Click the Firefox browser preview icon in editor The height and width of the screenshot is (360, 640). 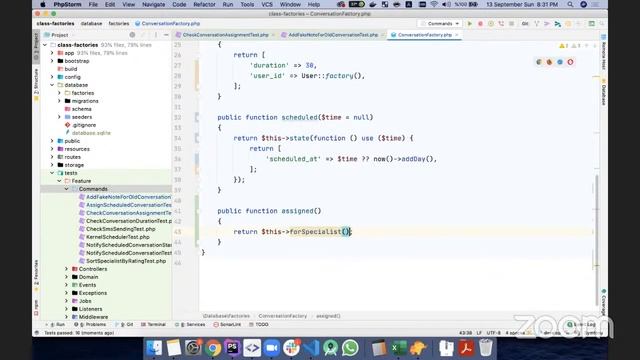(x=549, y=62)
